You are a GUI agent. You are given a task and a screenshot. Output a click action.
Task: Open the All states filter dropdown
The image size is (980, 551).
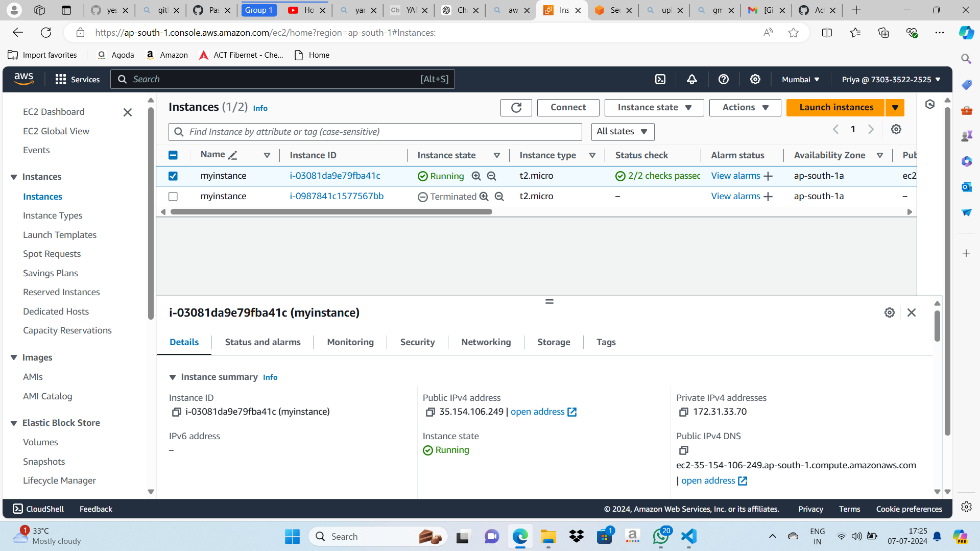coord(623,132)
